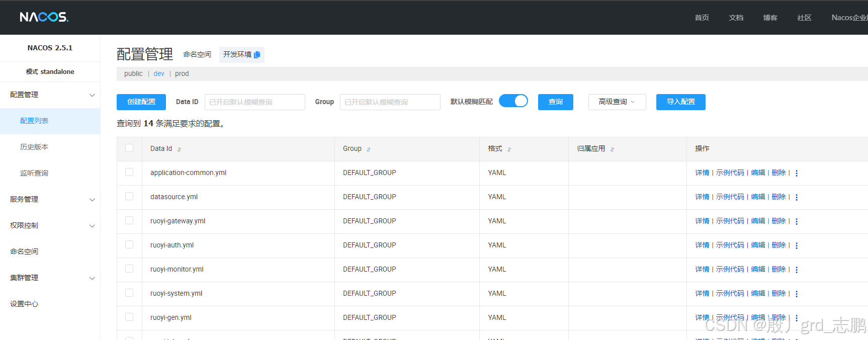Image resolution: width=868 pixels, height=340 pixels.
Task: Click the Nacos logo
Action: (x=44, y=17)
